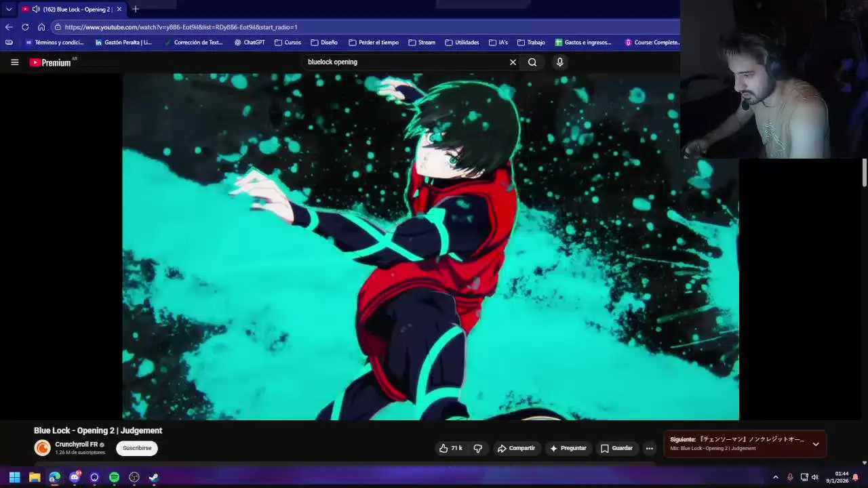Reload the page with refresh icon

pos(25,27)
